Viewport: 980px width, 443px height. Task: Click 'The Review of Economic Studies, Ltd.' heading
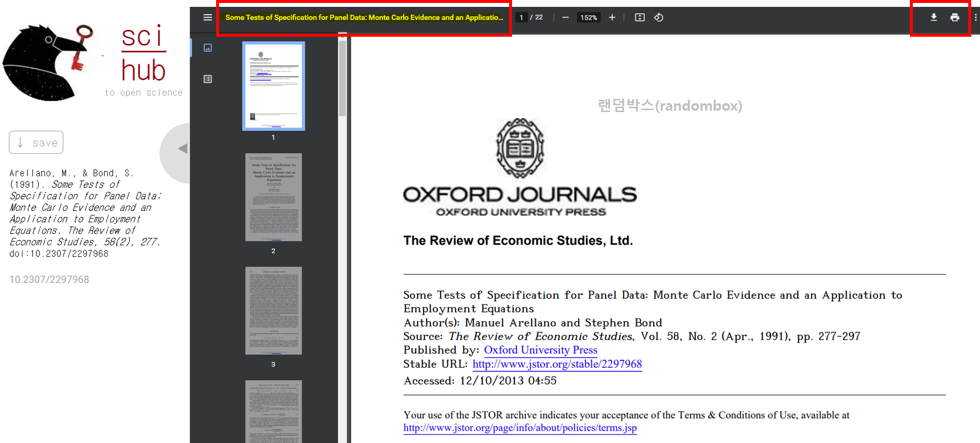[518, 240]
